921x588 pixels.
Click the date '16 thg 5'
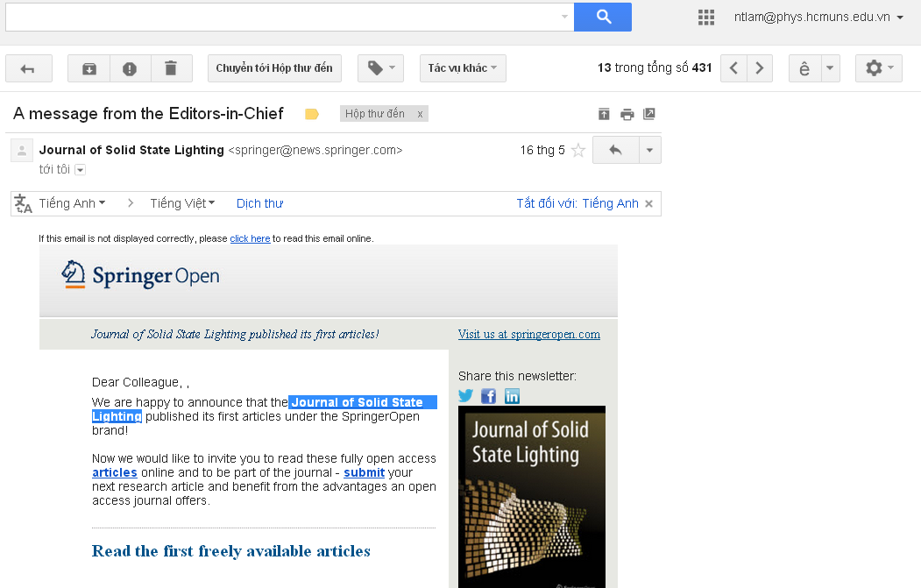(542, 151)
